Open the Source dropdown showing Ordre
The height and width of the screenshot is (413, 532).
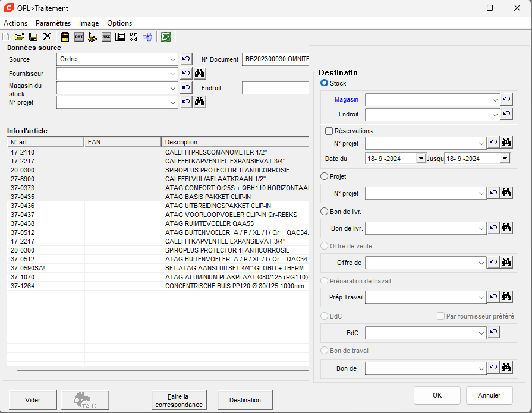[x=173, y=59]
